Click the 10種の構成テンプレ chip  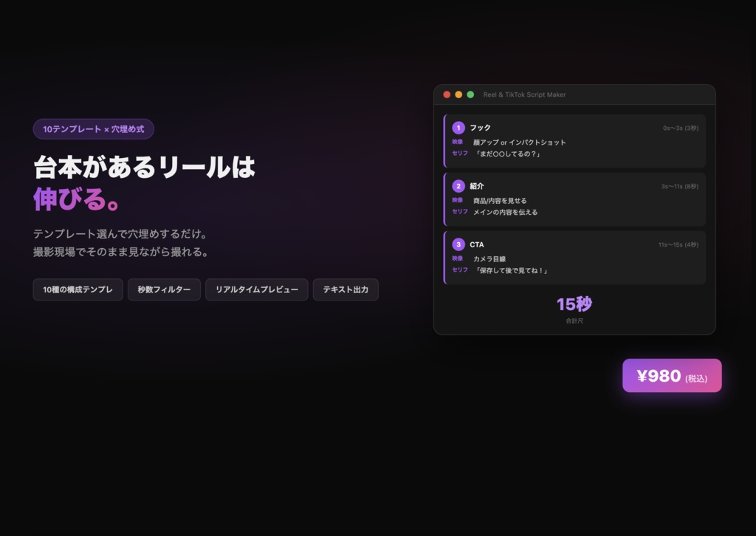click(78, 289)
